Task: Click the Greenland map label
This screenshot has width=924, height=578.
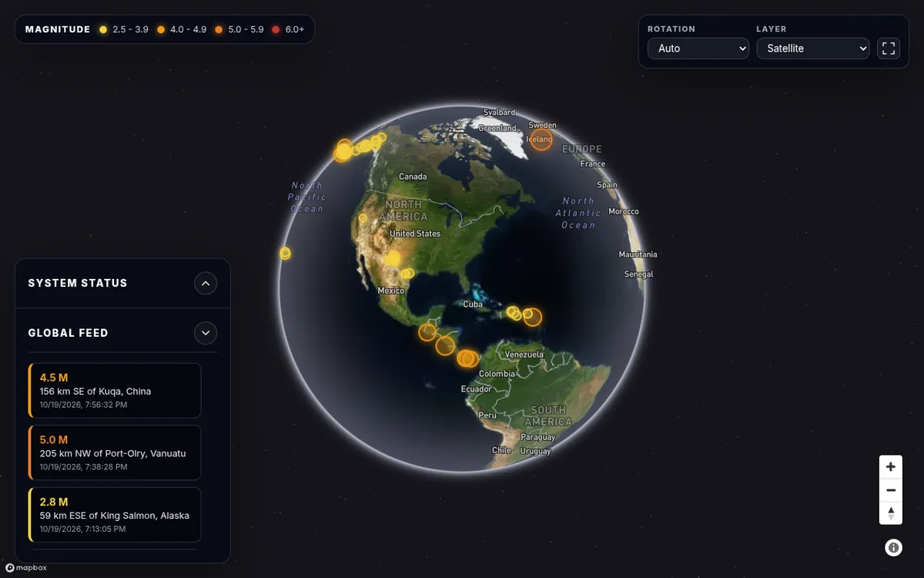Action: pos(497,128)
